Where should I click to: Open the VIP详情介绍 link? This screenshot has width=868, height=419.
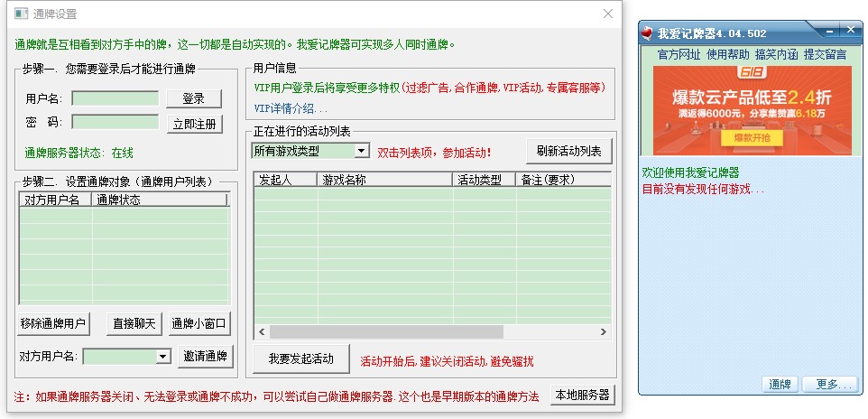tap(291, 108)
